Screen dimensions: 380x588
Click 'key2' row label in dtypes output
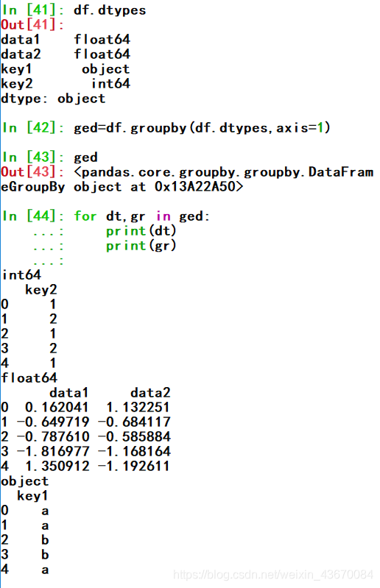[17, 84]
